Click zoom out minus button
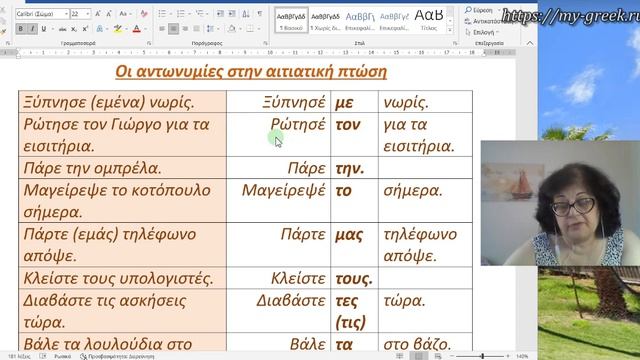Image resolution: width=640 pixels, height=360 pixels. (x=452, y=356)
